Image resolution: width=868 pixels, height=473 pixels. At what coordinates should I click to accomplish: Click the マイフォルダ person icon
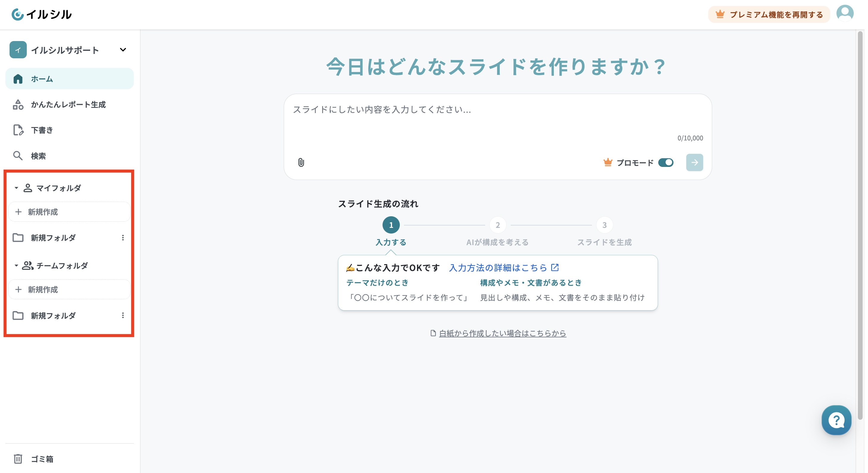[x=28, y=188]
